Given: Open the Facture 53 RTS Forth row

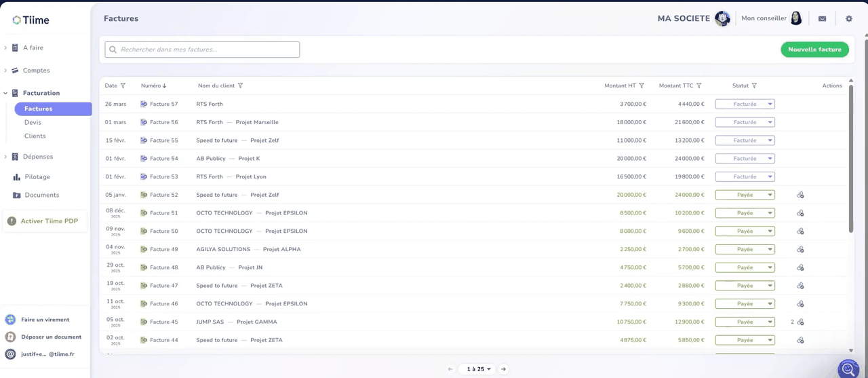Looking at the screenshot, I should (x=473, y=176).
